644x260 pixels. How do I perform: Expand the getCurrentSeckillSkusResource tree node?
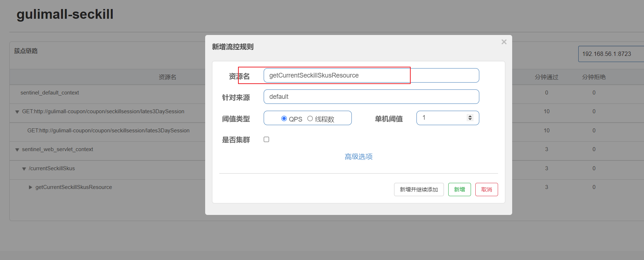tap(31, 187)
